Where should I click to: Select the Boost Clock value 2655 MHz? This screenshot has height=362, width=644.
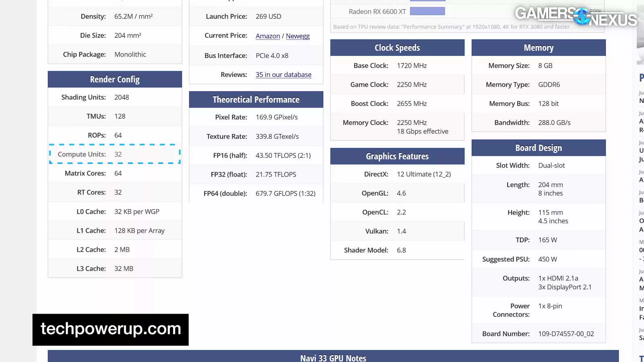[412, 103]
